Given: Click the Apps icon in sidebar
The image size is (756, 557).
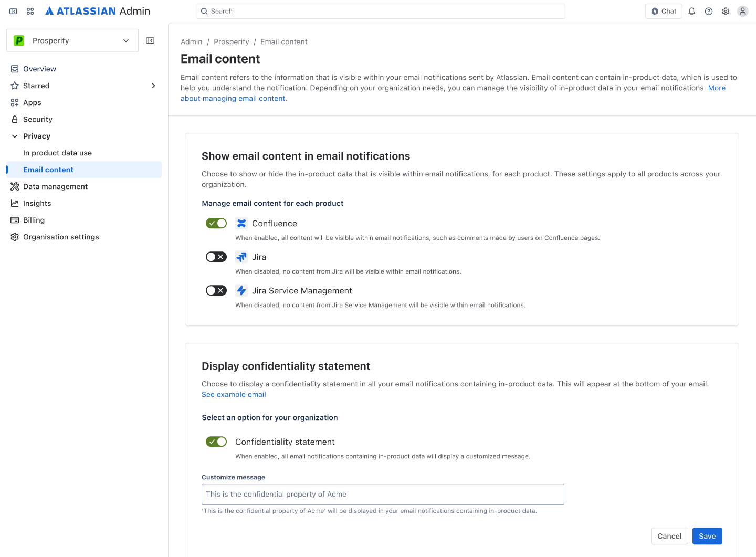Looking at the screenshot, I should click(x=15, y=102).
